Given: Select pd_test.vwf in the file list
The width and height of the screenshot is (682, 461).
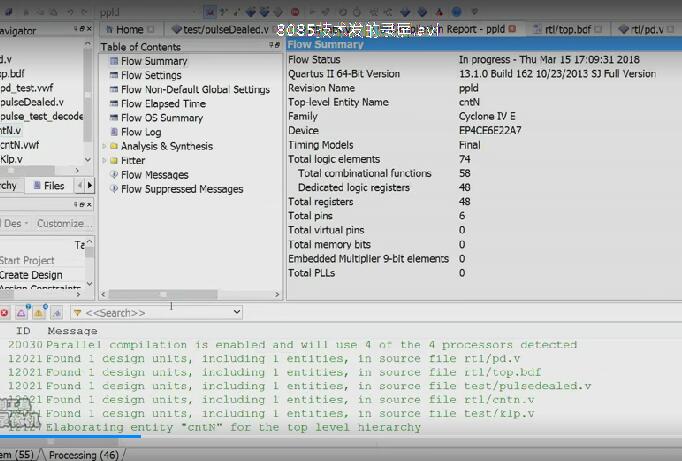Looking at the screenshot, I should coord(27,88).
